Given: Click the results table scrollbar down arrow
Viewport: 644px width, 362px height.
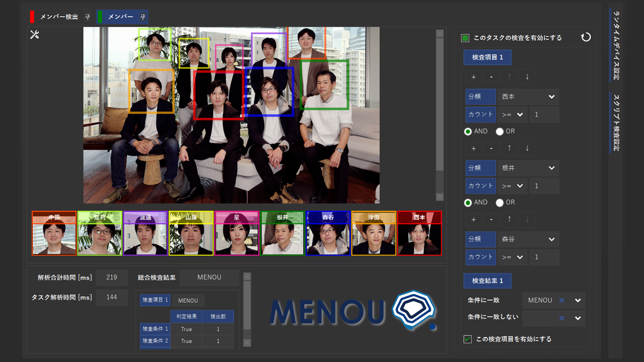Looking at the screenshot, I should tap(247, 342).
